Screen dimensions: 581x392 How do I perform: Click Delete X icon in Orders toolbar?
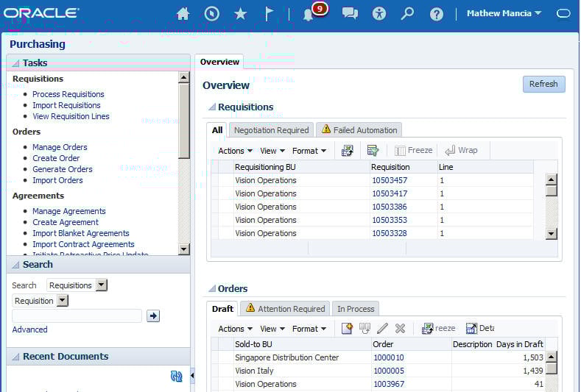[x=400, y=328]
